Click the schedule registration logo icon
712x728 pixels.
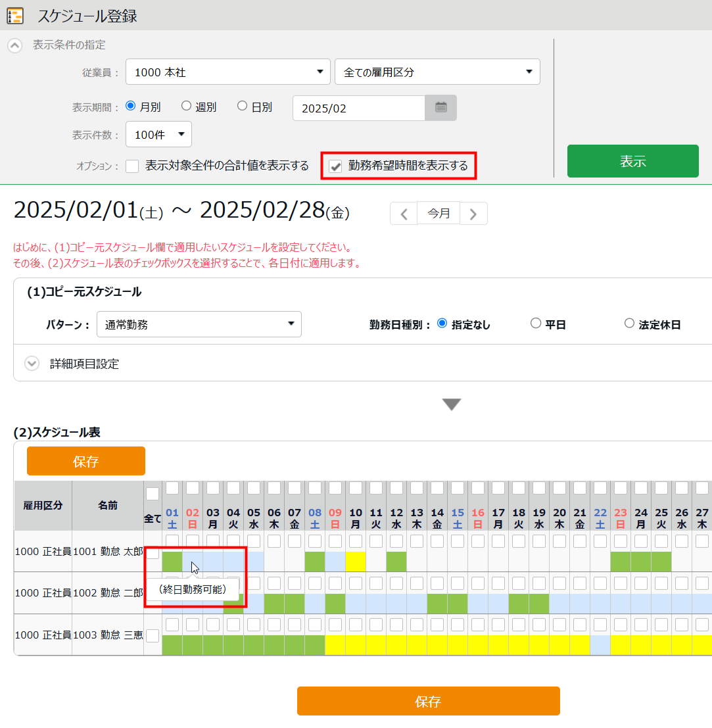pyautogui.click(x=15, y=16)
